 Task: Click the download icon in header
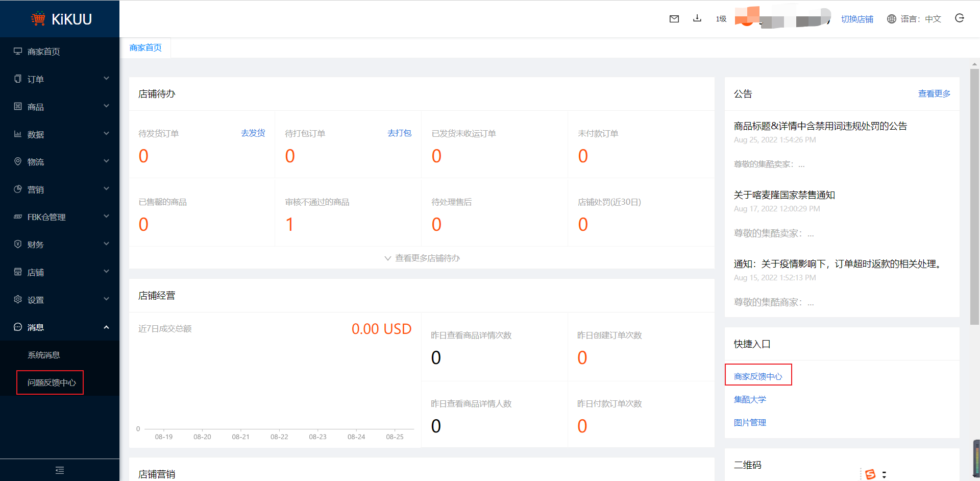point(697,18)
